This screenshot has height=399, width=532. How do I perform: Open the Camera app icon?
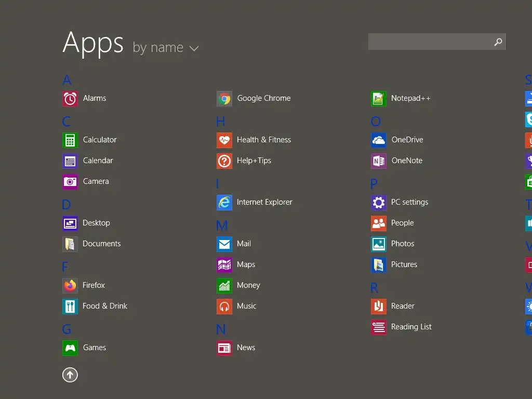coord(70,181)
